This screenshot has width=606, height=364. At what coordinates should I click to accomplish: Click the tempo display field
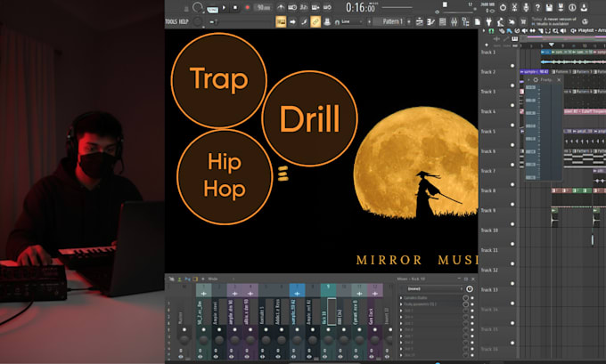pyautogui.click(x=264, y=7)
